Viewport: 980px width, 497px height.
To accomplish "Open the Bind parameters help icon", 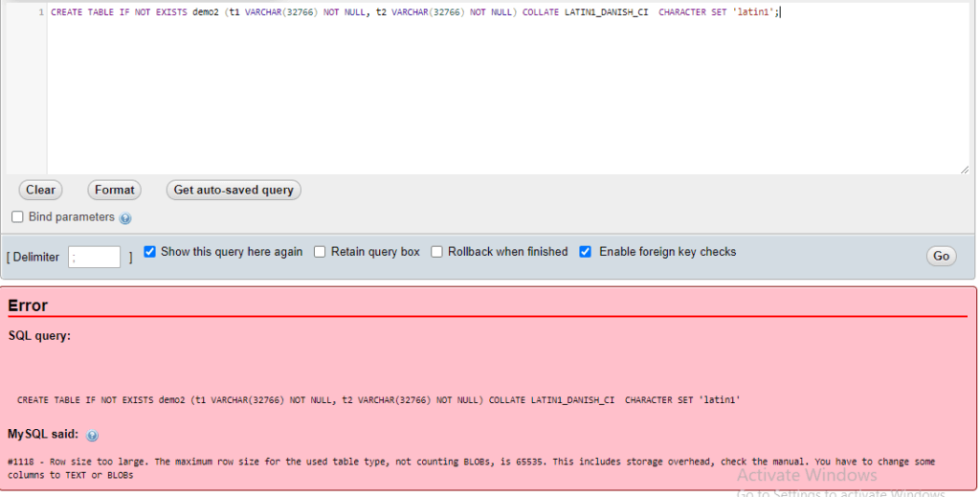I will click(125, 218).
